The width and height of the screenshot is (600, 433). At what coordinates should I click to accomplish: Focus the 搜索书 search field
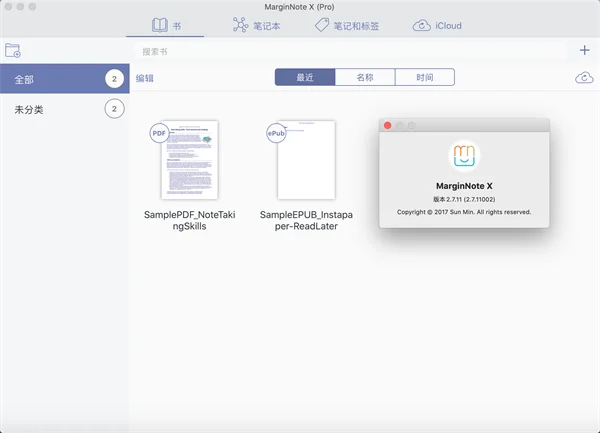(351, 52)
